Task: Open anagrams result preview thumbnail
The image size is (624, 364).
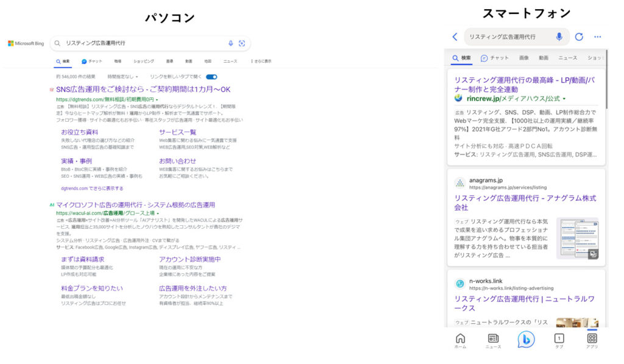Action: 579,238
